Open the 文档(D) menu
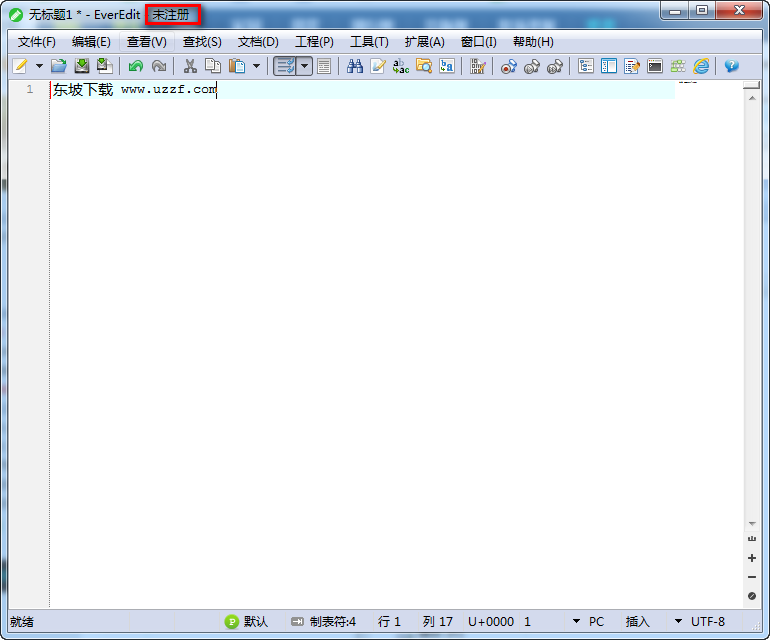The width and height of the screenshot is (770, 640). click(258, 42)
